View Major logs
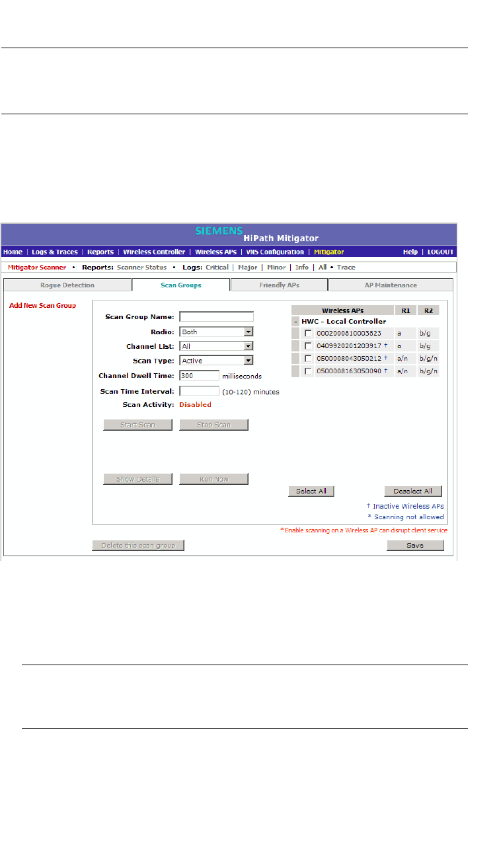Screen dimensions: 499x868 (247, 268)
